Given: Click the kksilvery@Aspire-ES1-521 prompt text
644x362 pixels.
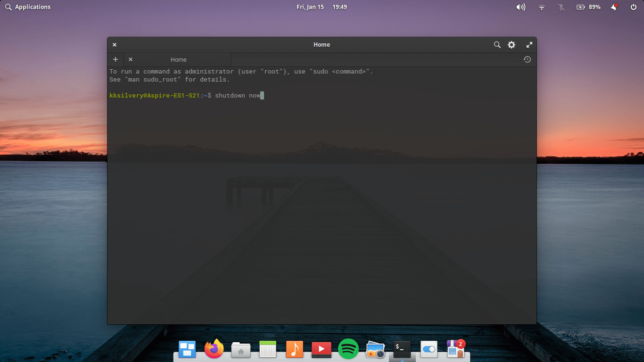Looking at the screenshot, I should click(154, 95).
